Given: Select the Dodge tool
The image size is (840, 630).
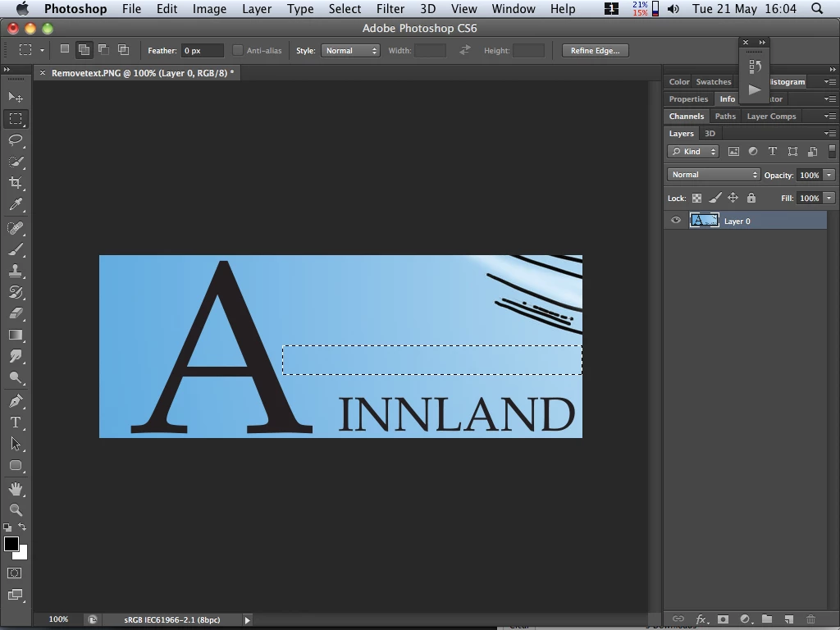Looking at the screenshot, I should (x=16, y=377).
